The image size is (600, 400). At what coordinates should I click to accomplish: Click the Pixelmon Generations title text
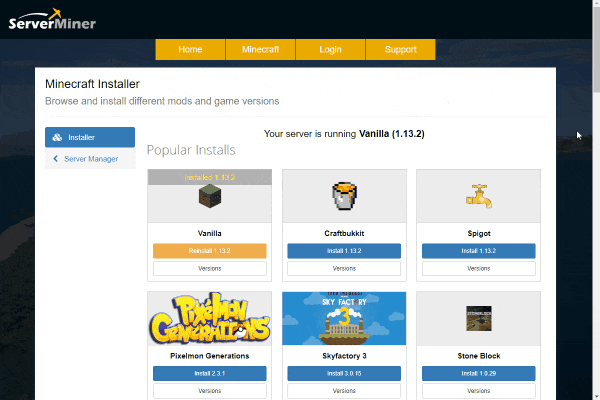[210, 356]
